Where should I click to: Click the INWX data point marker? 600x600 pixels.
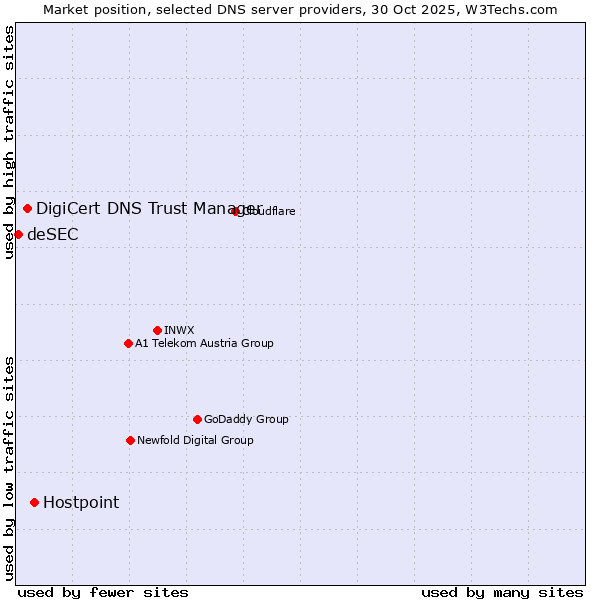(157, 330)
